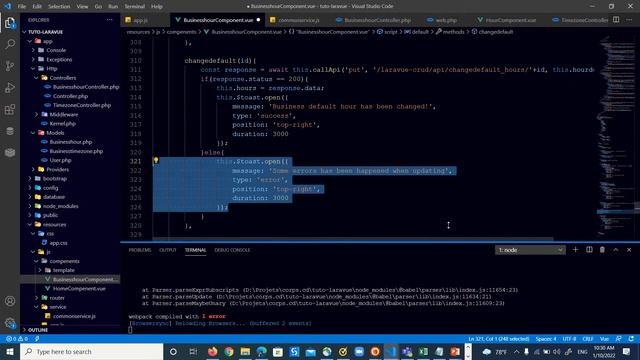Open the Accounts menu icon
Image resolution: width=640 pixels, height=360 pixels.
point(10,301)
